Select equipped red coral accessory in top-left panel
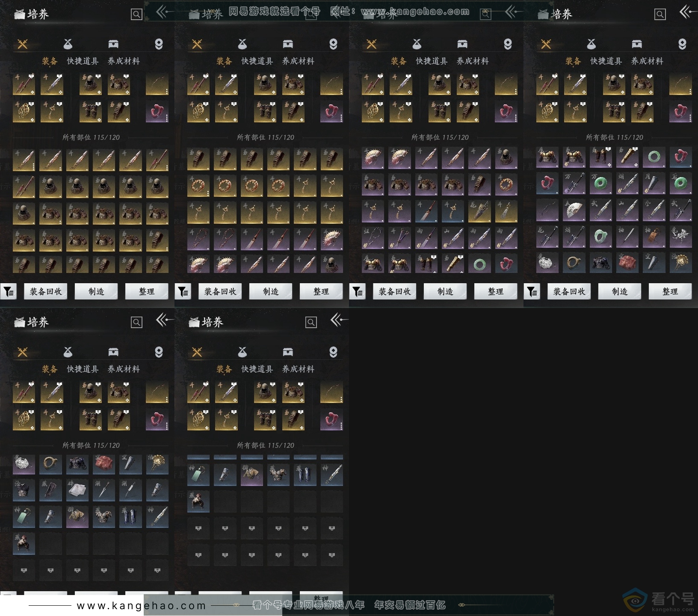The width and height of the screenshot is (698, 616). pos(157,111)
